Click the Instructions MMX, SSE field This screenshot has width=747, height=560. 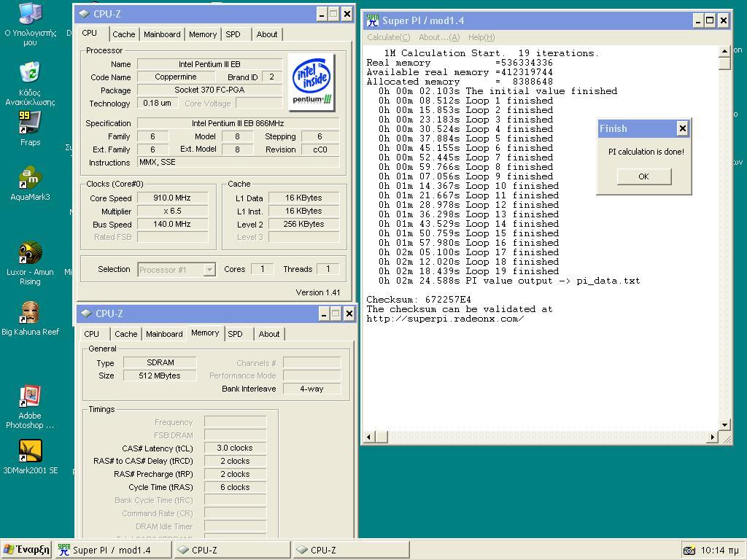tap(239, 162)
